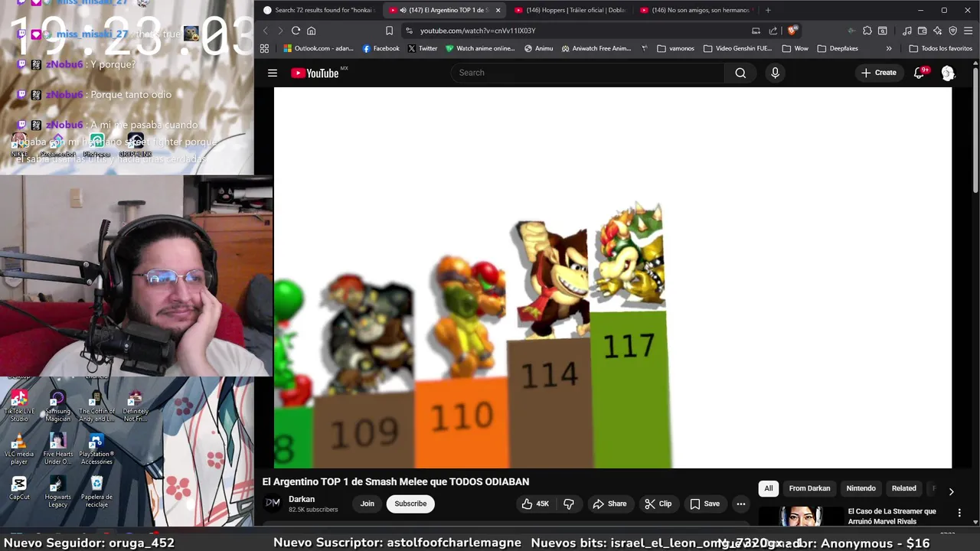This screenshot has width=980, height=551.
Task: Click the YouTube search magnifier button
Action: click(740, 73)
